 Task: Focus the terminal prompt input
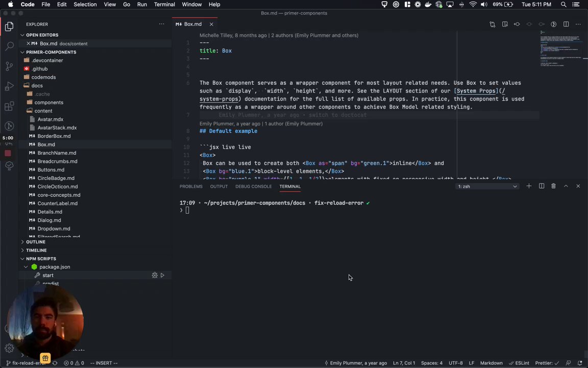click(x=187, y=210)
